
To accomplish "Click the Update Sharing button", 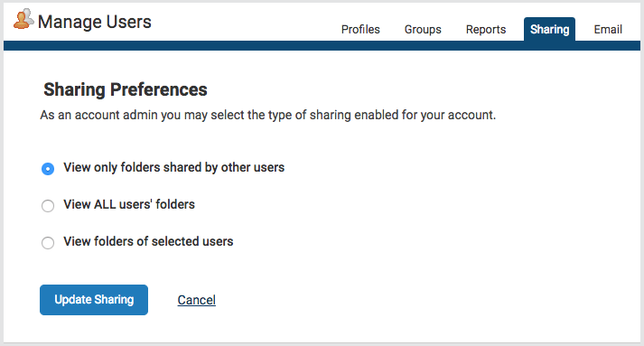I will click(94, 300).
